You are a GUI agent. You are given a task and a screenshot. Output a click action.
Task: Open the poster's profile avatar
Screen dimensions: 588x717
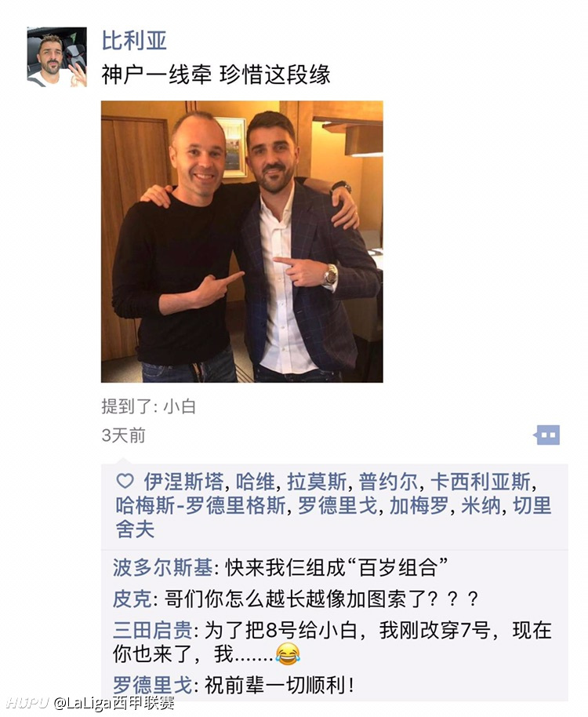tap(57, 56)
